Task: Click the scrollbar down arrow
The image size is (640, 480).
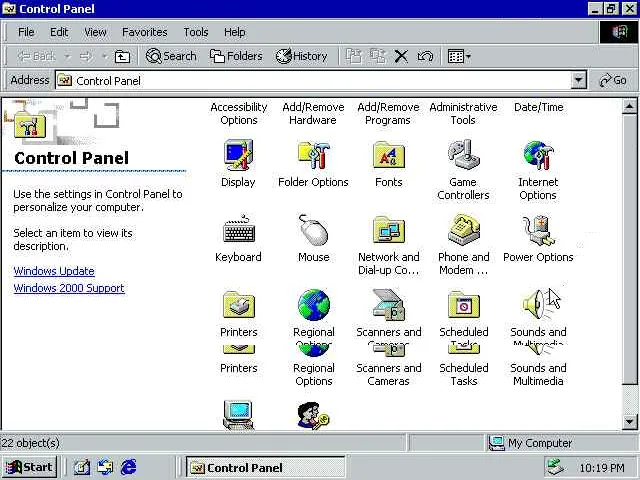Action: pos(629,421)
